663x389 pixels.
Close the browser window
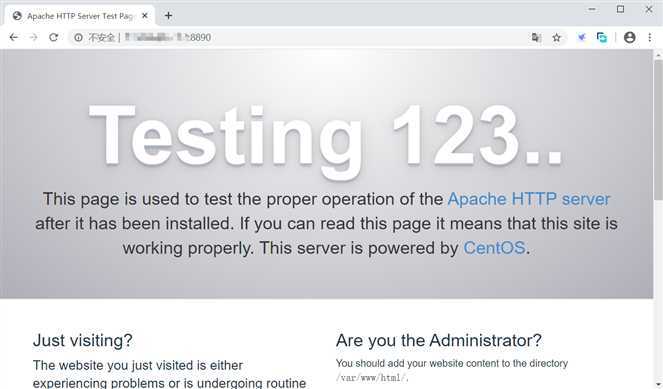point(649,9)
